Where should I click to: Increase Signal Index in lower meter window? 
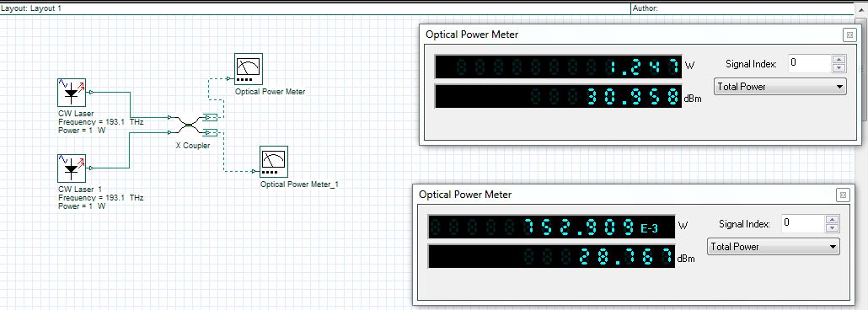(x=833, y=220)
